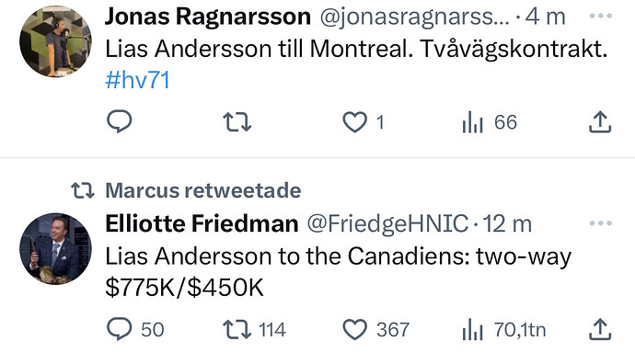635x364 pixels.
Task: Like Elliotte Friedman's tweet
Action: point(375,330)
